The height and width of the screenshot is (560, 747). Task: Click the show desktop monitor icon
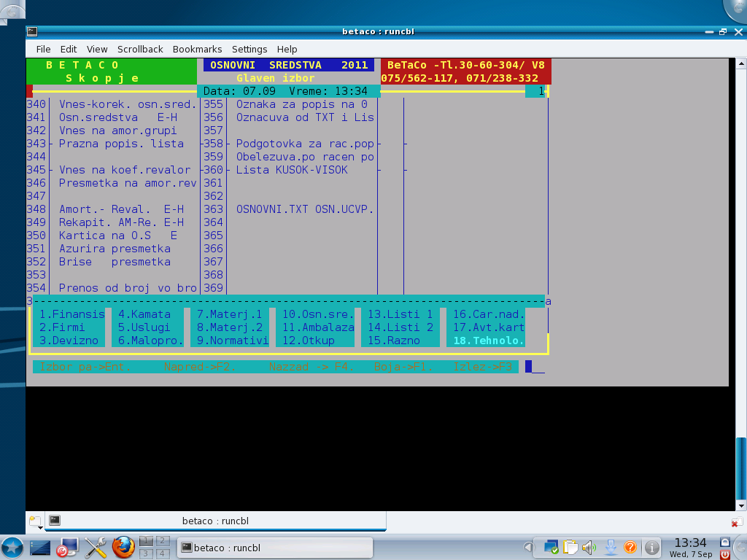coord(40,548)
